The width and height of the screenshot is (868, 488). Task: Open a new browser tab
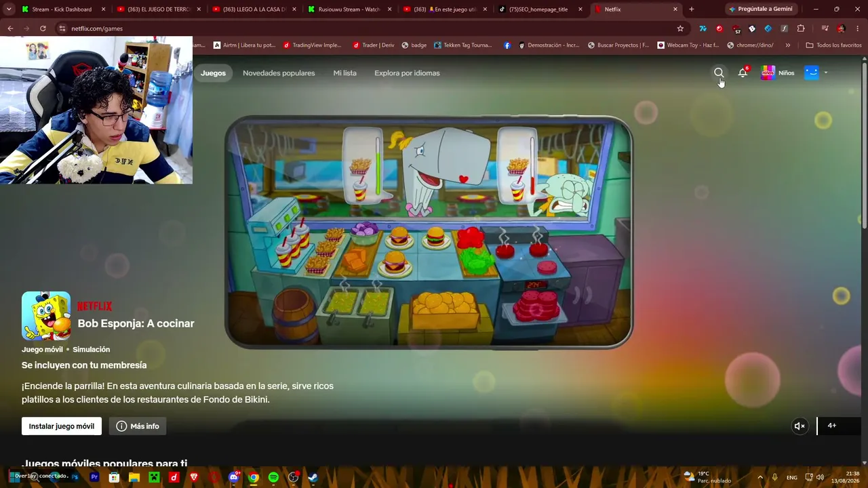(x=691, y=9)
